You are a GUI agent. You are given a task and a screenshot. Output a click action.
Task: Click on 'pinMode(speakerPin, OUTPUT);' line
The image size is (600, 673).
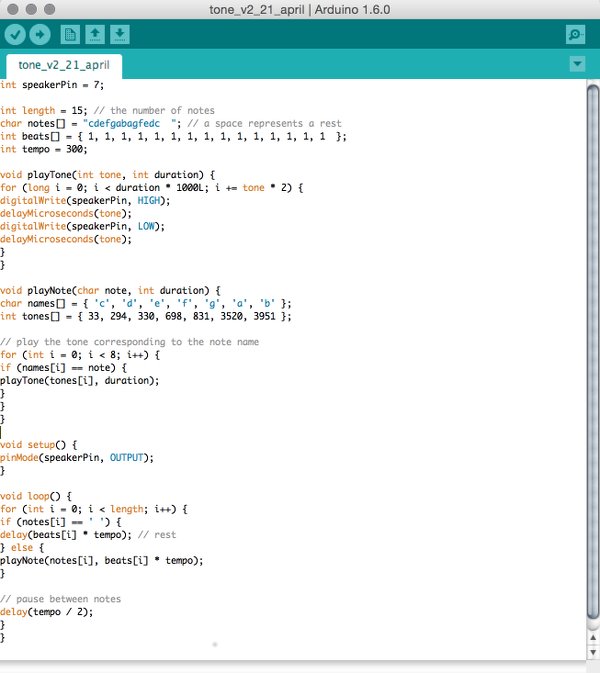pyautogui.click(x=77, y=458)
